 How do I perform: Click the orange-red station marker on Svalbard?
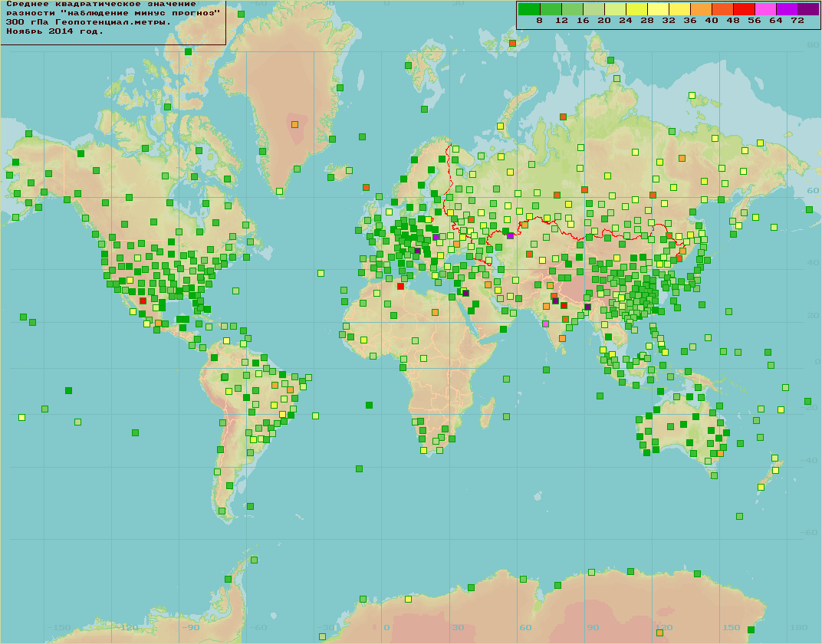512,44
